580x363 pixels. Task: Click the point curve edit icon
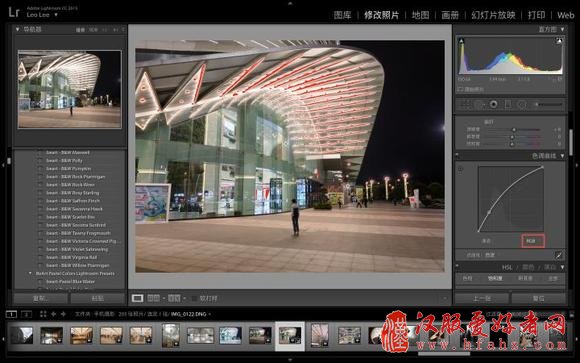point(559,255)
